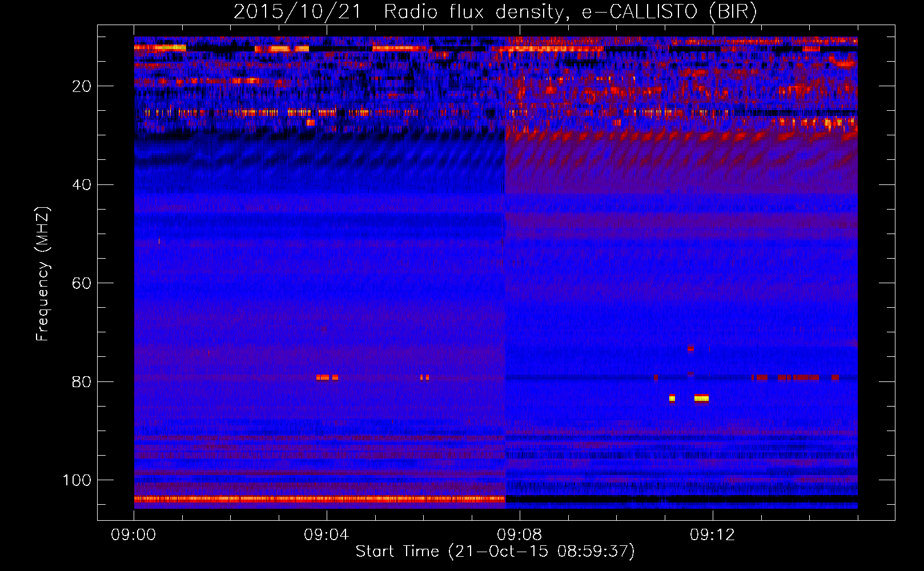Click the plot title "2015/10/21 Radio flux density, e-CALLISTO (BIR)"

[x=495, y=12]
